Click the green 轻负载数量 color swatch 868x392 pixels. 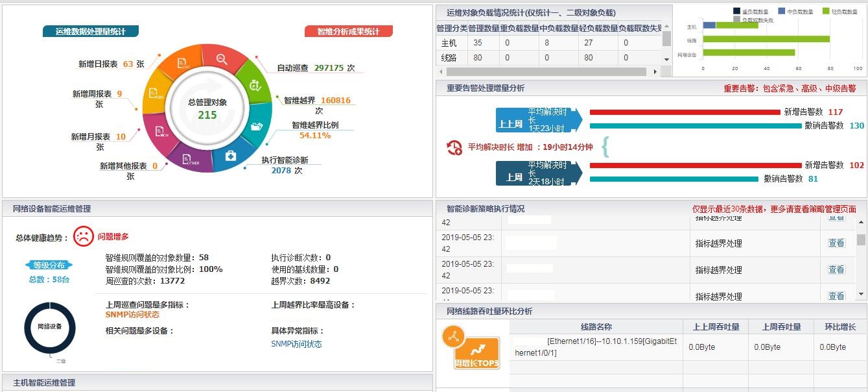click(826, 11)
